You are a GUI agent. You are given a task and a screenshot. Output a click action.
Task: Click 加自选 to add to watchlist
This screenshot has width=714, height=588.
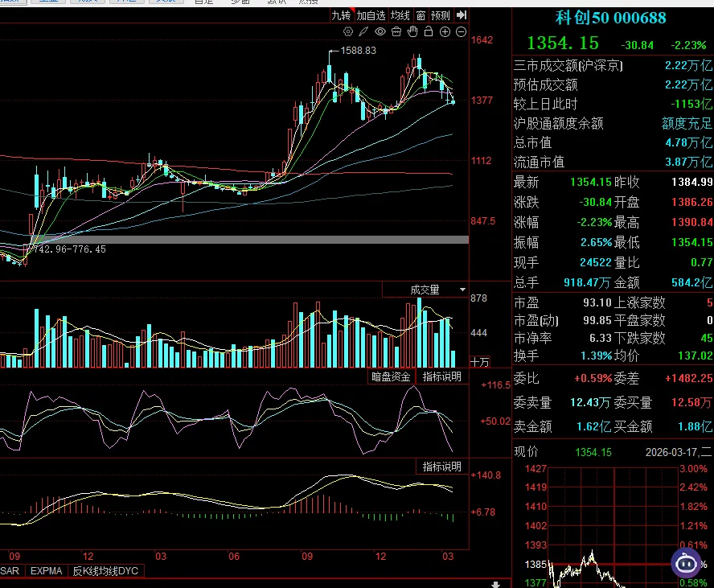coord(371,15)
